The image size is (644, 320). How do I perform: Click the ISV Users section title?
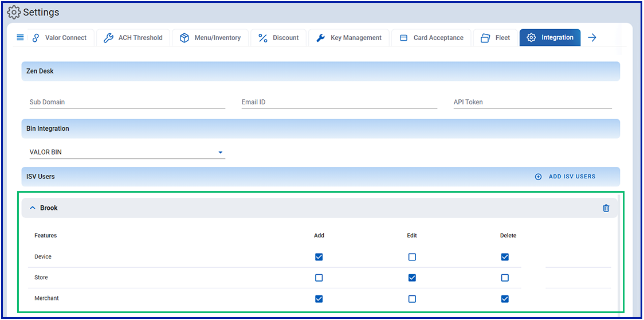(40, 177)
